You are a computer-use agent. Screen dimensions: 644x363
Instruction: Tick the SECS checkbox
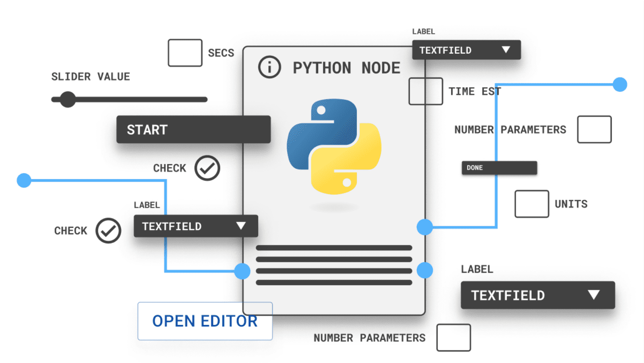click(185, 53)
